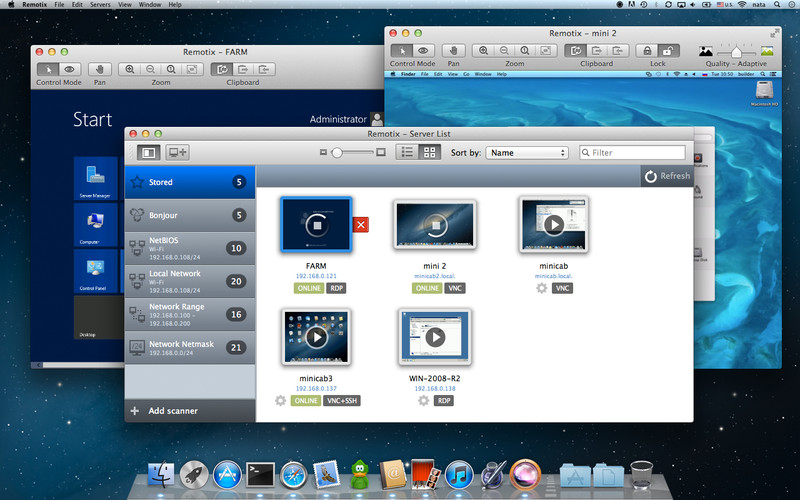
Task: Select the NetBIOS scanner
Action: click(x=190, y=248)
